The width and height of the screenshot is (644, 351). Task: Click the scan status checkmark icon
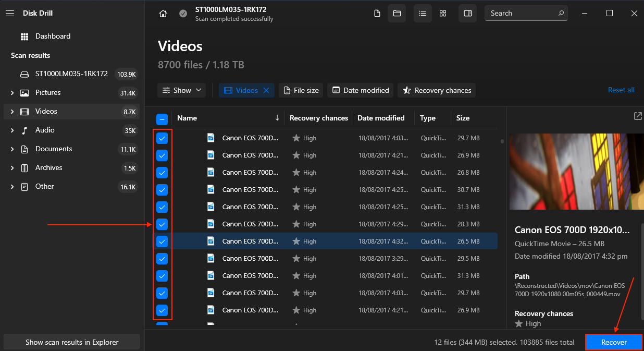(183, 14)
